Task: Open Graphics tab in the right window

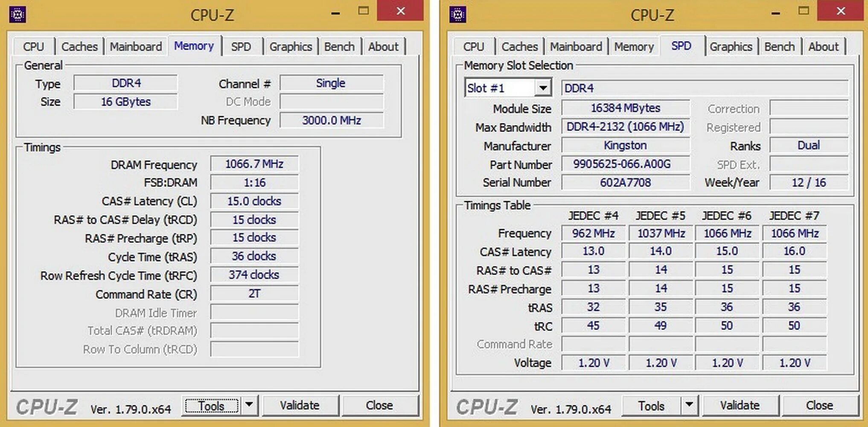Action: pos(731,47)
